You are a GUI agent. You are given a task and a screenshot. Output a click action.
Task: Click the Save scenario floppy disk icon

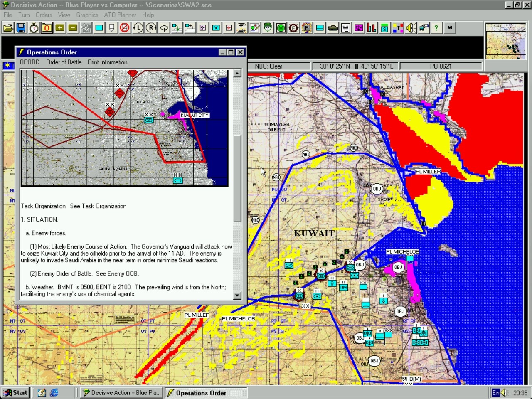coord(21,28)
